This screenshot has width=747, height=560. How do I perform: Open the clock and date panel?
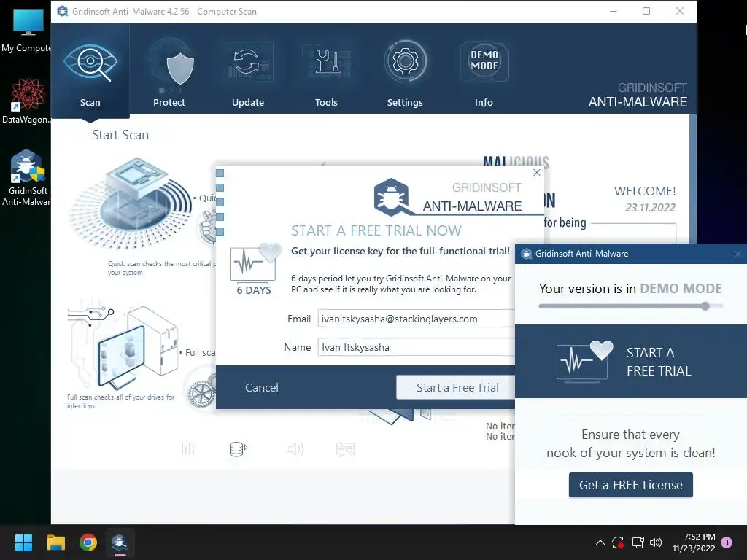[694, 542]
